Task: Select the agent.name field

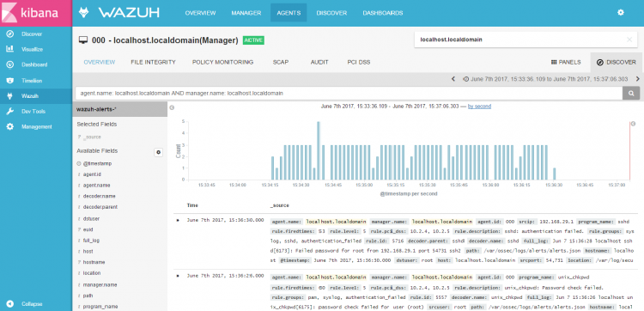Action: point(96,186)
